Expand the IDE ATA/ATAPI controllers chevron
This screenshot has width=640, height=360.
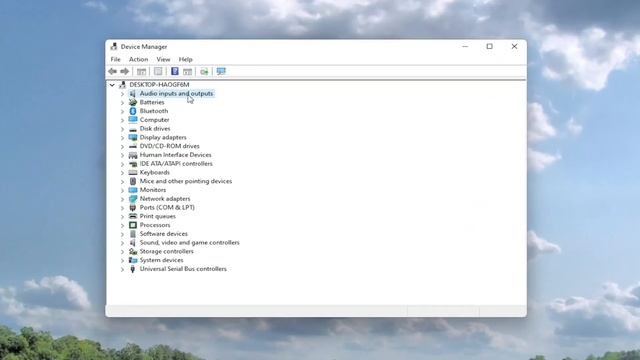(122, 164)
